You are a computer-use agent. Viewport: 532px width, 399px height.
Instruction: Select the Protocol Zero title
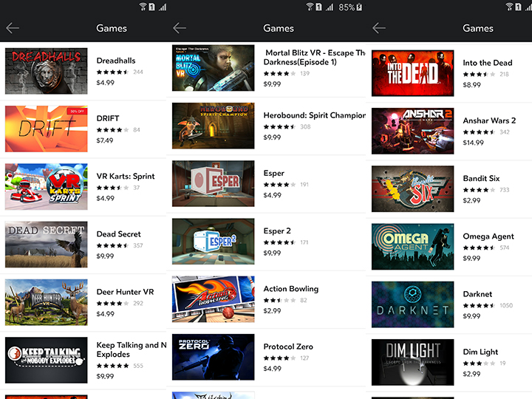click(x=288, y=347)
